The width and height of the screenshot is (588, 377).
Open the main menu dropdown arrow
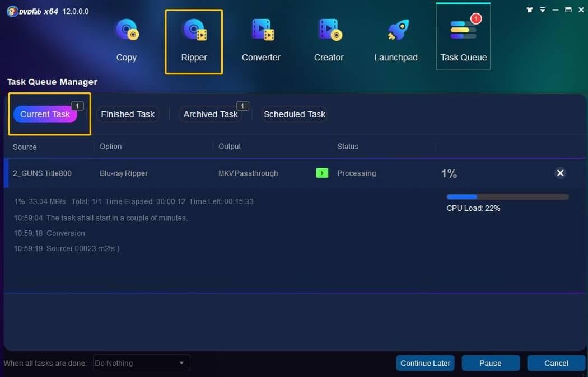pos(541,10)
